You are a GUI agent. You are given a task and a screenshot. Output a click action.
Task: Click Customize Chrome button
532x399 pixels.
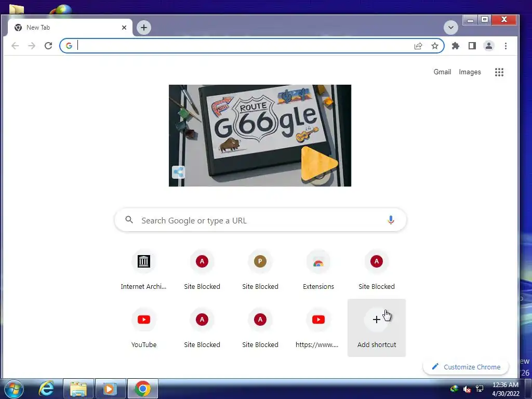tap(466, 367)
